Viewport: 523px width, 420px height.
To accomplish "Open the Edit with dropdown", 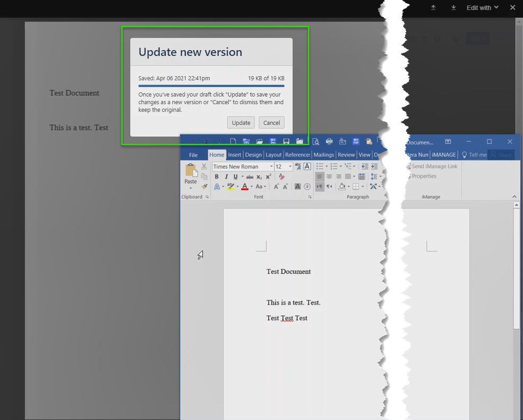I will click(482, 7).
